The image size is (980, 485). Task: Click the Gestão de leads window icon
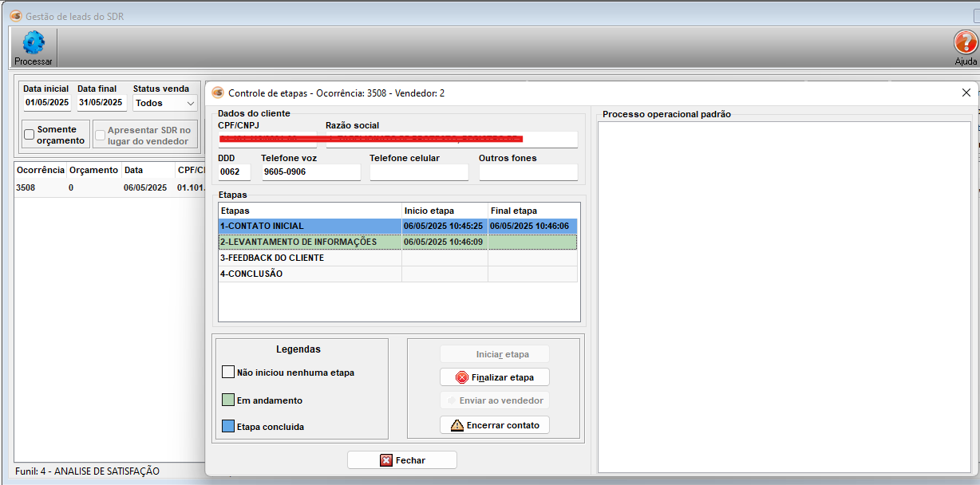tap(15, 16)
